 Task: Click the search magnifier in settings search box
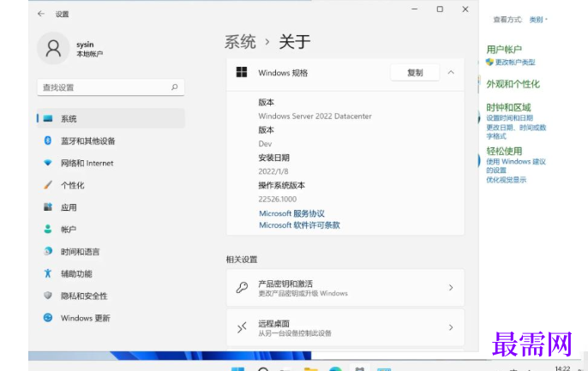click(x=174, y=87)
